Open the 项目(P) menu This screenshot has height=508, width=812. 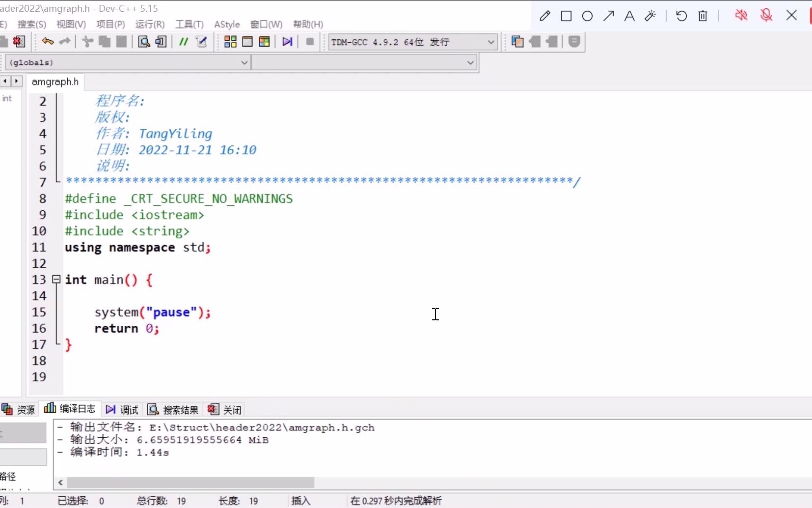coord(110,24)
